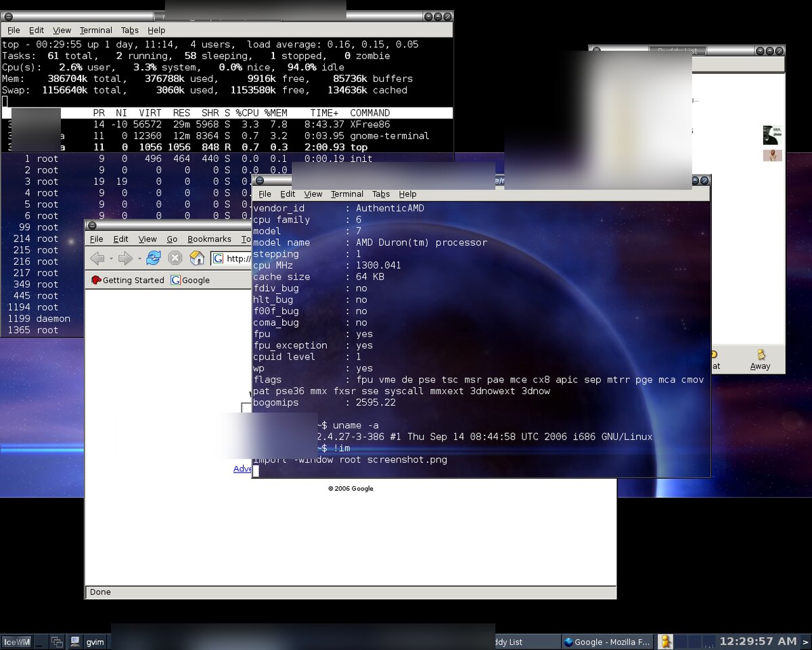This screenshot has width=812, height=650.
Task: Click the 'daemon' process row in top
Action: [x=42, y=319]
